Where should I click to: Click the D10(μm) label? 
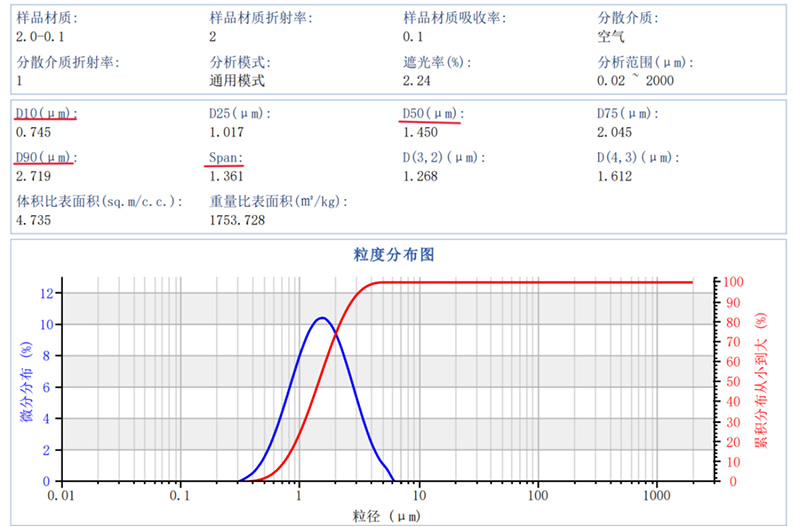tap(46, 112)
